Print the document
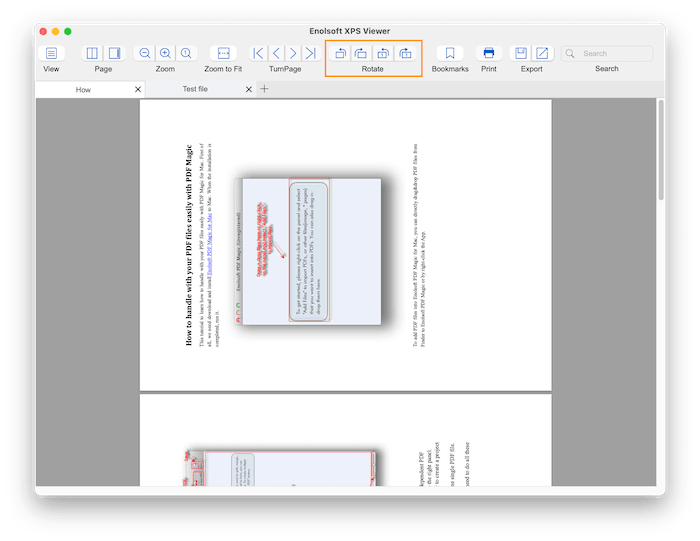The width and height of the screenshot is (700, 541). tap(488, 53)
